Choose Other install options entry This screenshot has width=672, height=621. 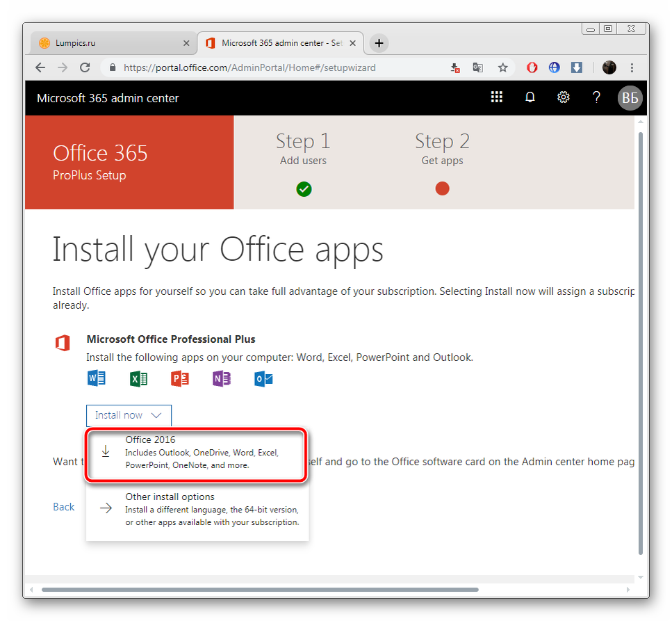click(x=197, y=509)
